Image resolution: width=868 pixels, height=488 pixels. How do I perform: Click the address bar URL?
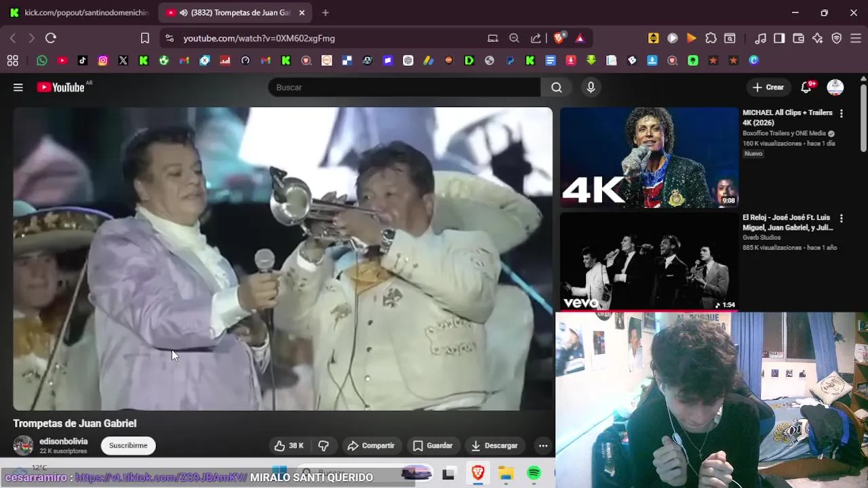coord(259,39)
